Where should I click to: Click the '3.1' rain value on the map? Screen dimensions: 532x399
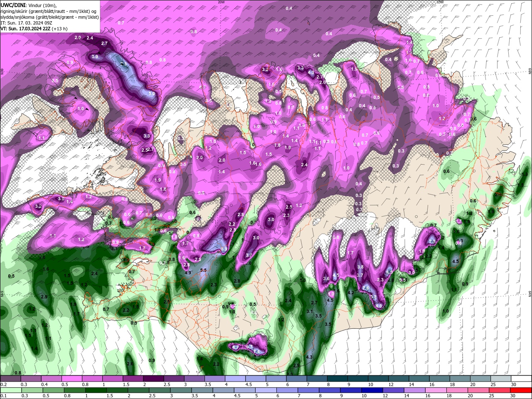point(309,311)
